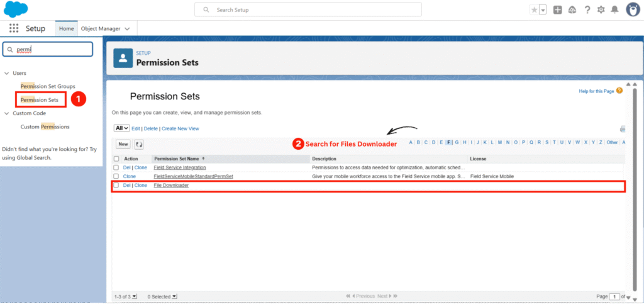The height and width of the screenshot is (304, 644).
Task: Click Del for Field Service Integration
Action: click(x=126, y=167)
